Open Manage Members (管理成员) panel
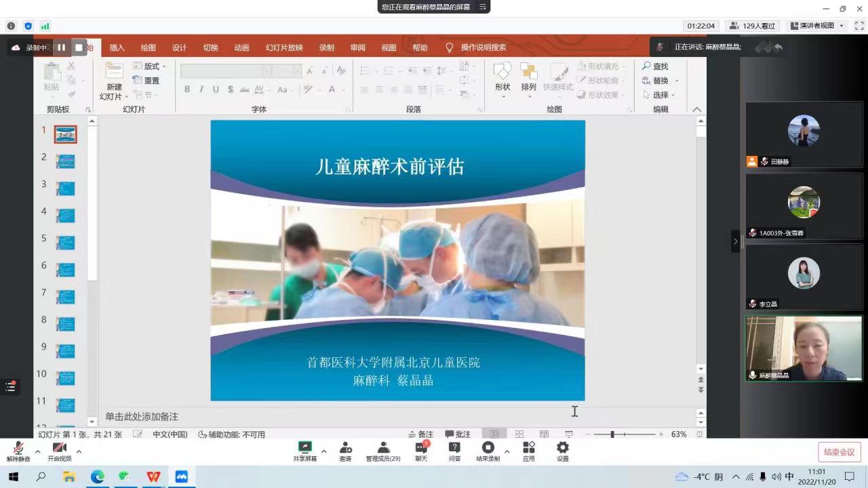 tap(383, 451)
